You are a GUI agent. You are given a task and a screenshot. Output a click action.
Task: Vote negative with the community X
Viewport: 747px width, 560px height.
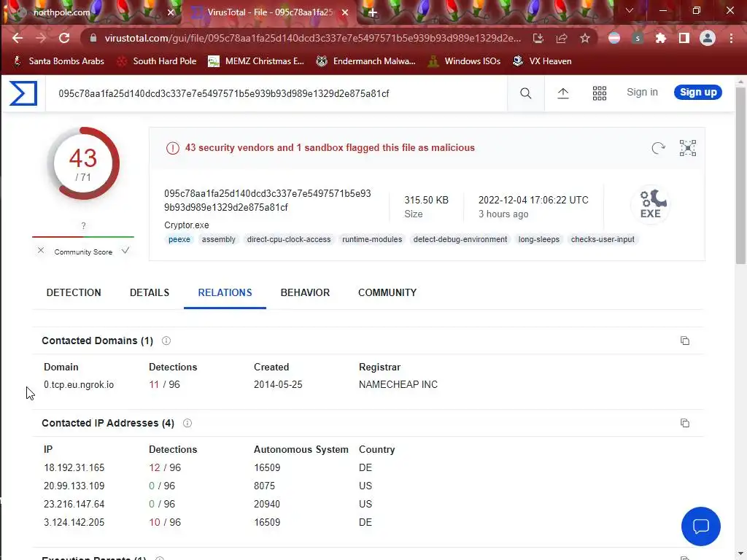point(41,251)
